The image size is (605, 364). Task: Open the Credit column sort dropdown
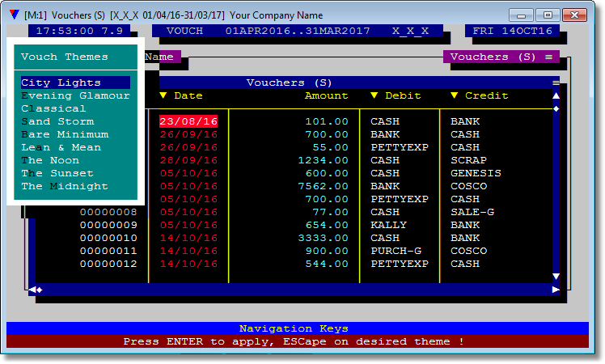[454, 95]
